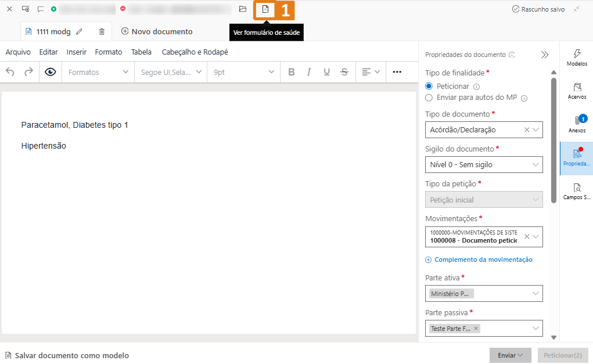The height and width of the screenshot is (364, 593).
Task: Expand the Movimentações dropdown arrow
Action: 536,237
